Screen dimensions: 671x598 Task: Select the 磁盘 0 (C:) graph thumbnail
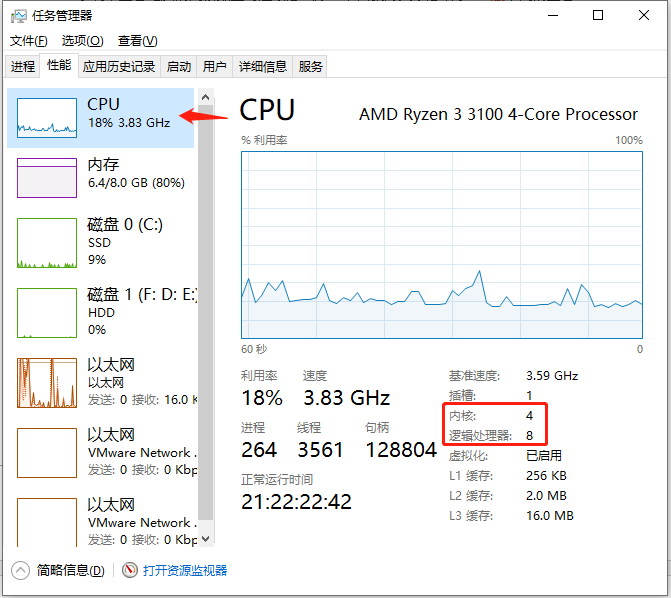(x=47, y=243)
